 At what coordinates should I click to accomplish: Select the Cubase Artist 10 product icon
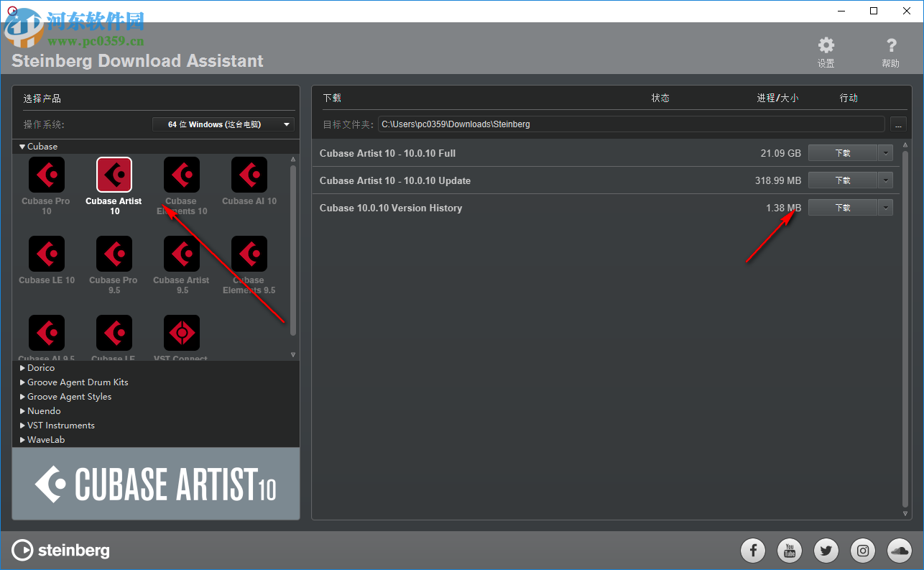[114, 175]
